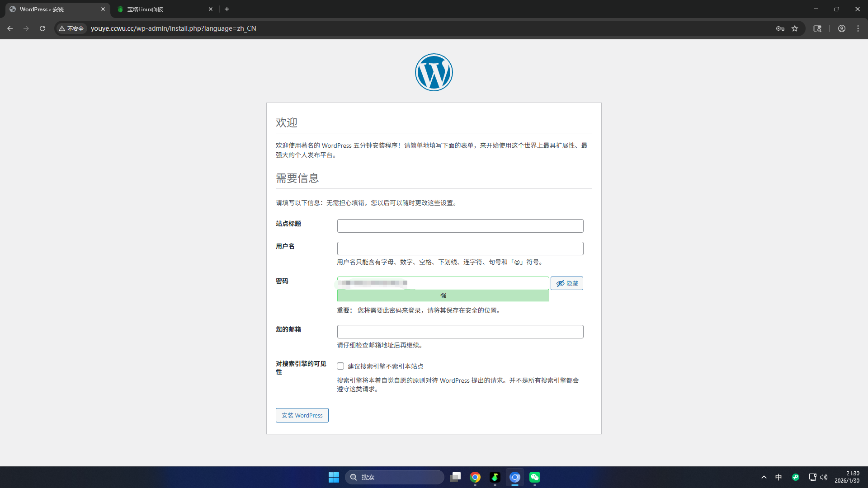868x488 pixels.
Task: Check "建议搜索引擎不索引本站点" checkbox
Action: tap(340, 366)
